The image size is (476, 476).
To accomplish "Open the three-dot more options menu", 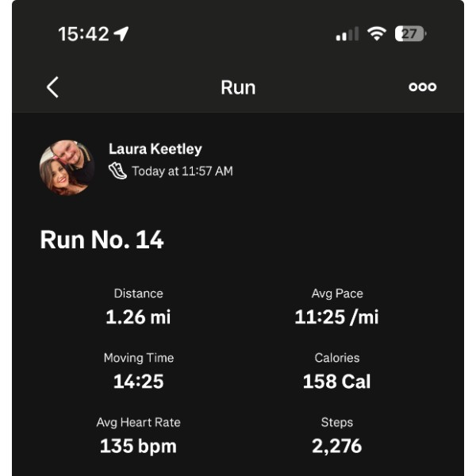I will [x=422, y=87].
